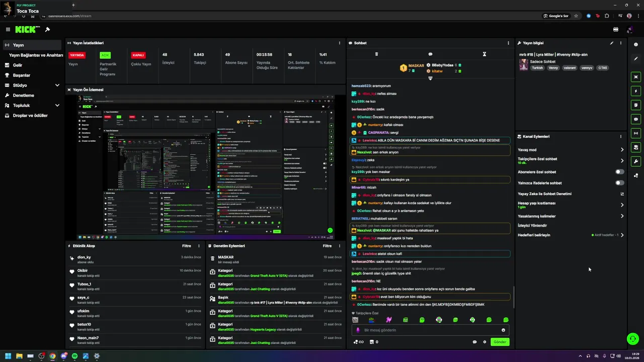The image size is (644, 362).
Task: Open chat settings gear beside Gönder
Action: [485, 342]
